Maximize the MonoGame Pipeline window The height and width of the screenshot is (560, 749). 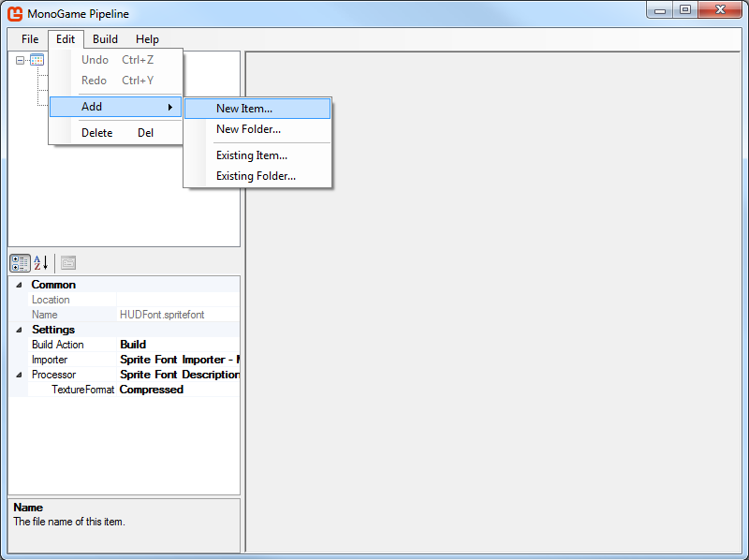(685, 10)
